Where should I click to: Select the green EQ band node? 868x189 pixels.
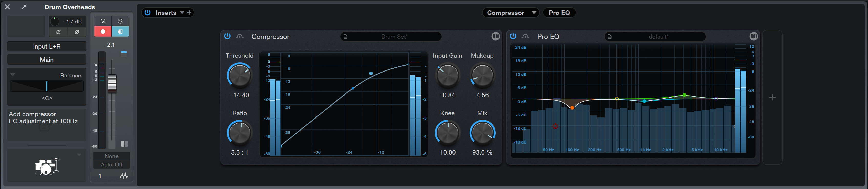(x=684, y=95)
